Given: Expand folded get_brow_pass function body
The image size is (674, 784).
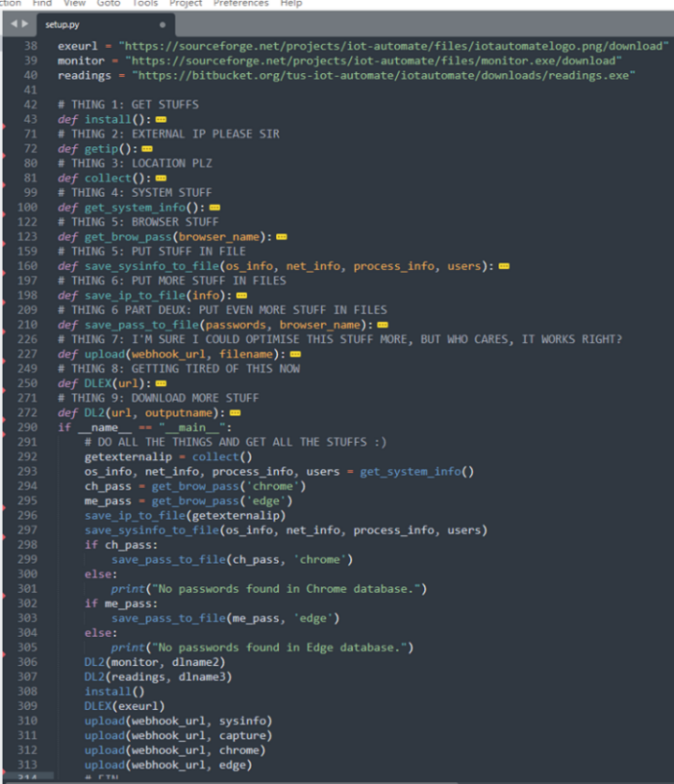Looking at the screenshot, I should point(282,237).
